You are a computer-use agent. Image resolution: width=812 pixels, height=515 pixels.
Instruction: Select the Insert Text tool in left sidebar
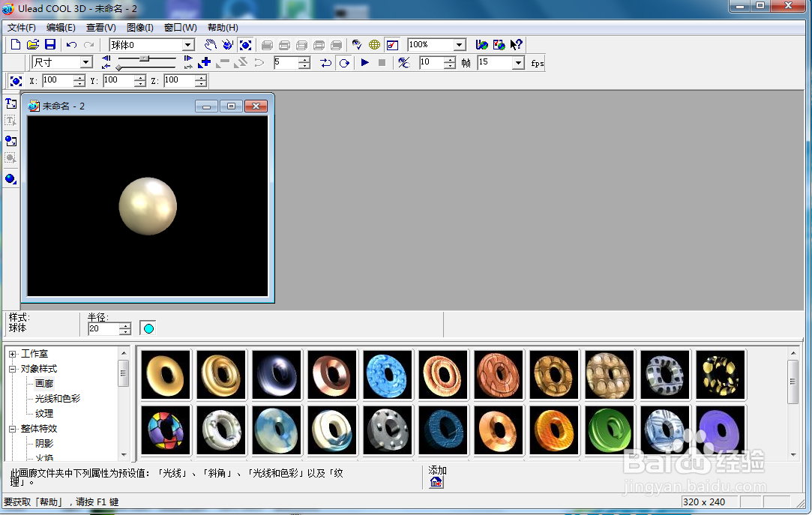click(x=10, y=103)
